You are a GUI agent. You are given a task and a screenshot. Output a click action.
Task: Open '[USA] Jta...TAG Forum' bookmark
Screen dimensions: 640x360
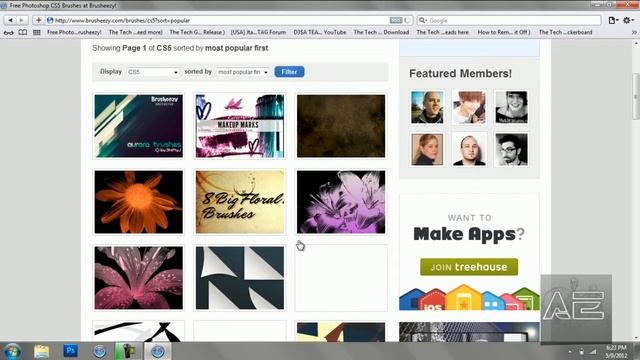pos(258,32)
